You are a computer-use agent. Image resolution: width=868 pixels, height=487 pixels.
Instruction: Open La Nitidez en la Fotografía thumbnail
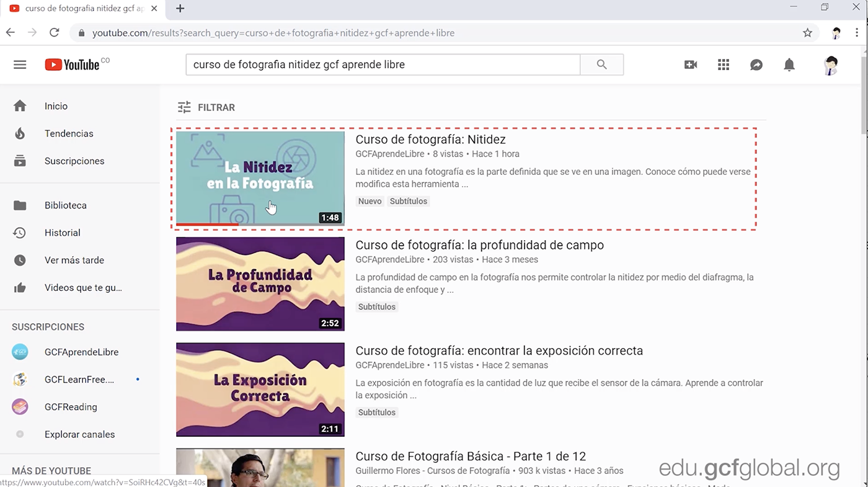click(x=260, y=178)
